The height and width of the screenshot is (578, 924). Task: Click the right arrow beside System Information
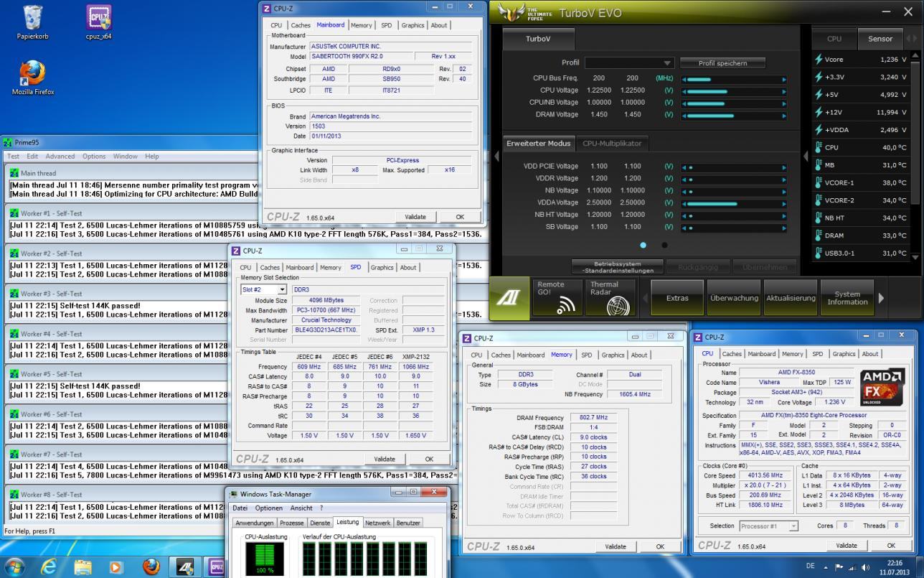click(882, 298)
